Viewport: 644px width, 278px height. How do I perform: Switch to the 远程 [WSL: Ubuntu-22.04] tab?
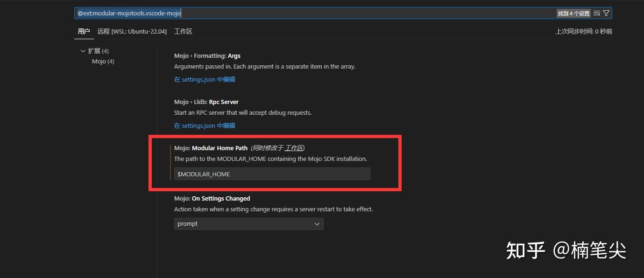(x=132, y=31)
